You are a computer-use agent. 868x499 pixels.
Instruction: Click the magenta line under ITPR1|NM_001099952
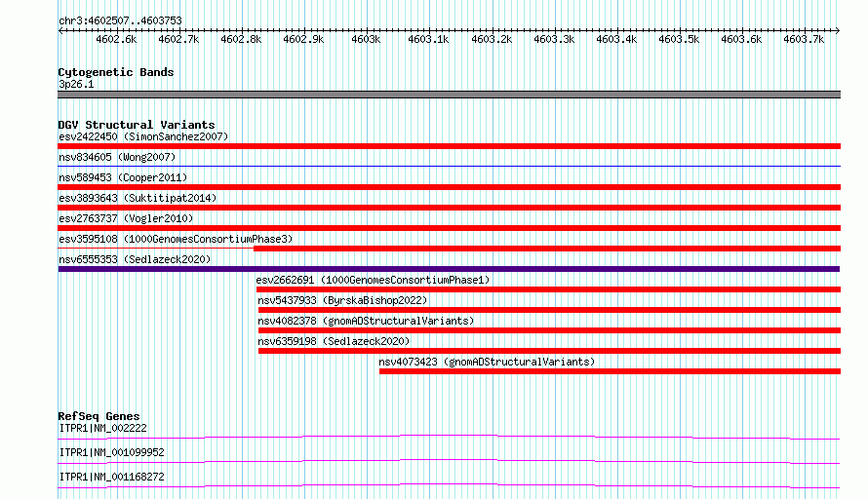[x=449, y=461]
